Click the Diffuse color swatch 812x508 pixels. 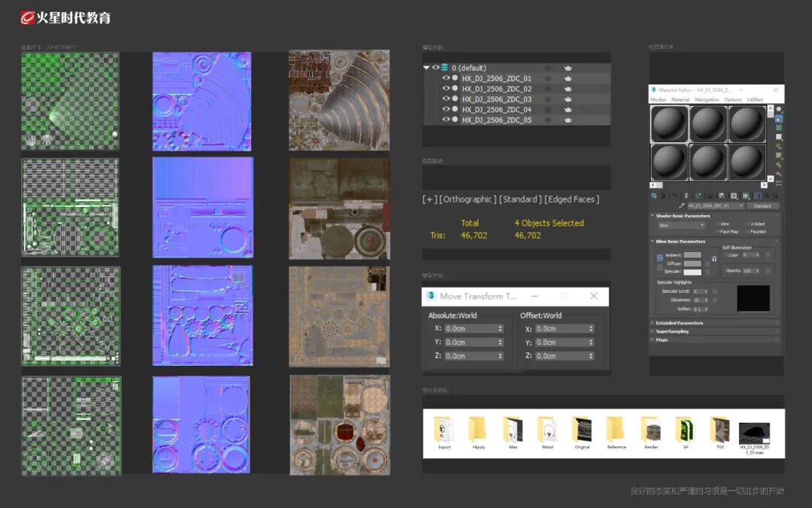(x=692, y=263)
